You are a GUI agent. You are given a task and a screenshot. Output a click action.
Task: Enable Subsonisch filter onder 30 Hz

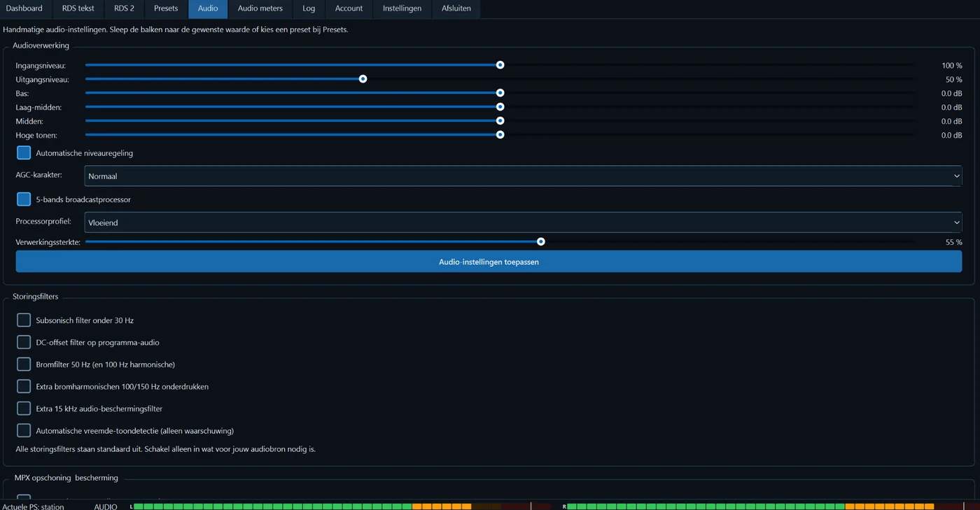pyautogui.click(x=24, y=320)
